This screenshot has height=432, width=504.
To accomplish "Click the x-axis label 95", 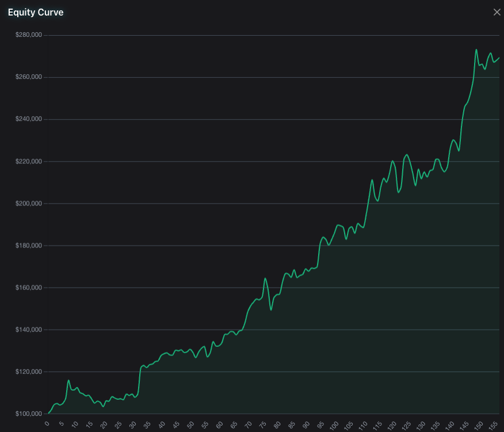I will (x=320, y=425).
